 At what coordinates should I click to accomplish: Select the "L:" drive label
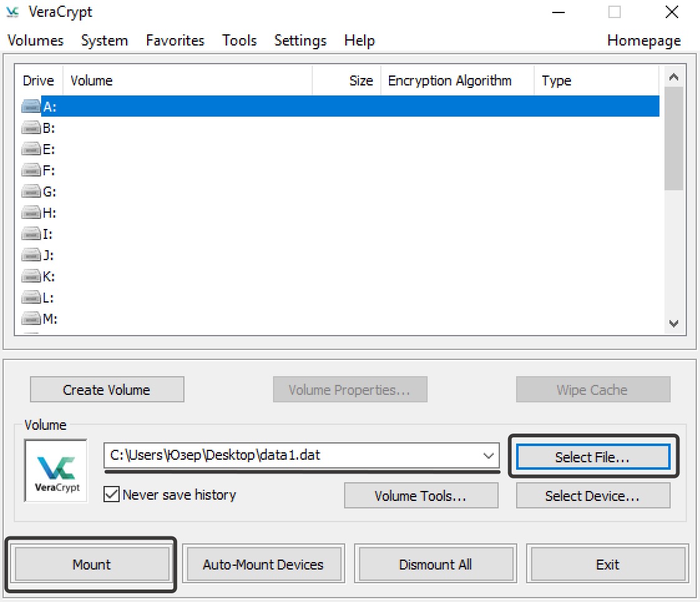tap(48, 298)
